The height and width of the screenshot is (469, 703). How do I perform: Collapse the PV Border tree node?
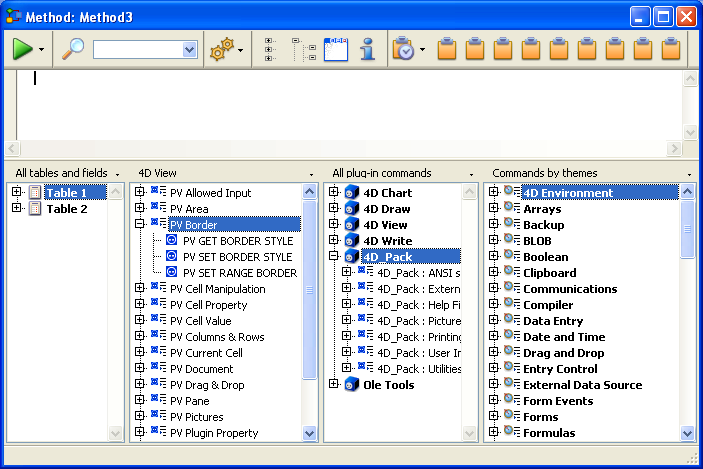pyautogui.click(x=140, y=225)
